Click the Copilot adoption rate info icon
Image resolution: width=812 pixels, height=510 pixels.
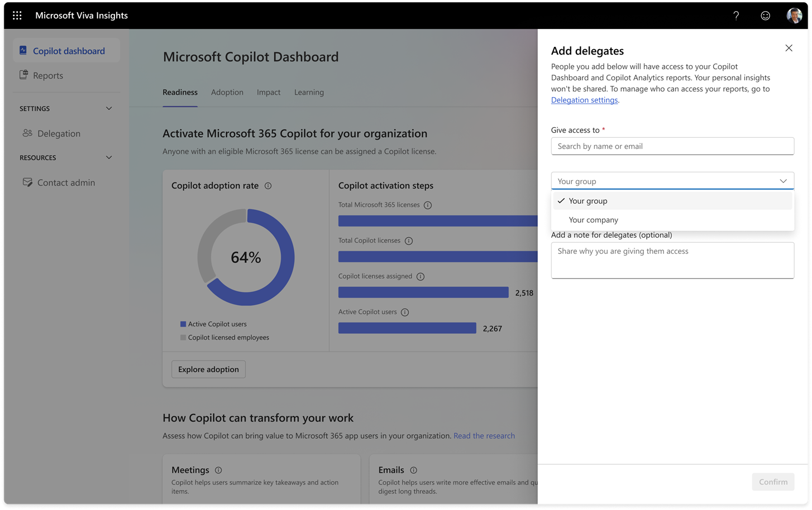coord(268,186)
